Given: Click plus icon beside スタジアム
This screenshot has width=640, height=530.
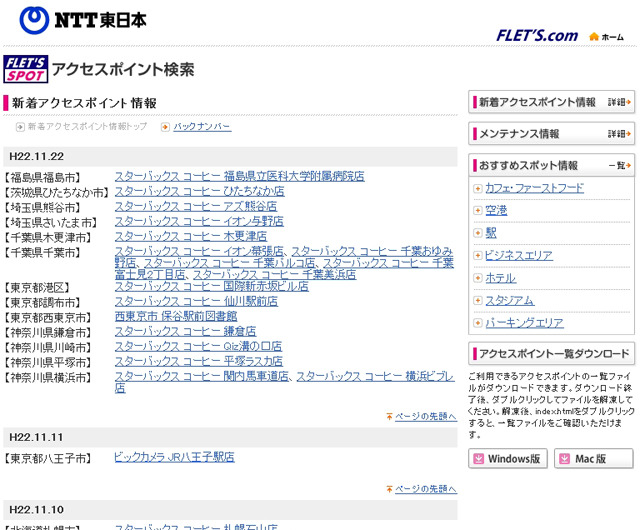Looking at the screenshot, I should coord(478,301).
